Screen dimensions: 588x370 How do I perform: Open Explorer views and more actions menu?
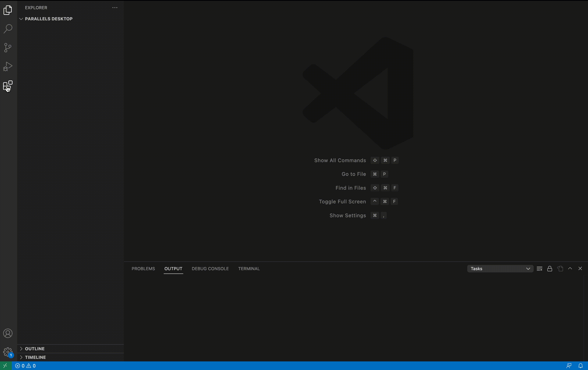click(x=115, y=8)
